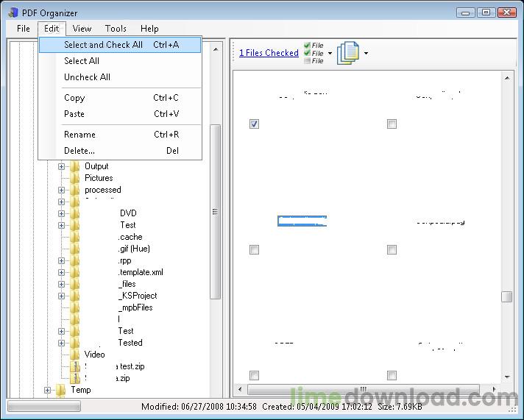
Task: Click the highlighted file name label
Action: tap(302, 221)
